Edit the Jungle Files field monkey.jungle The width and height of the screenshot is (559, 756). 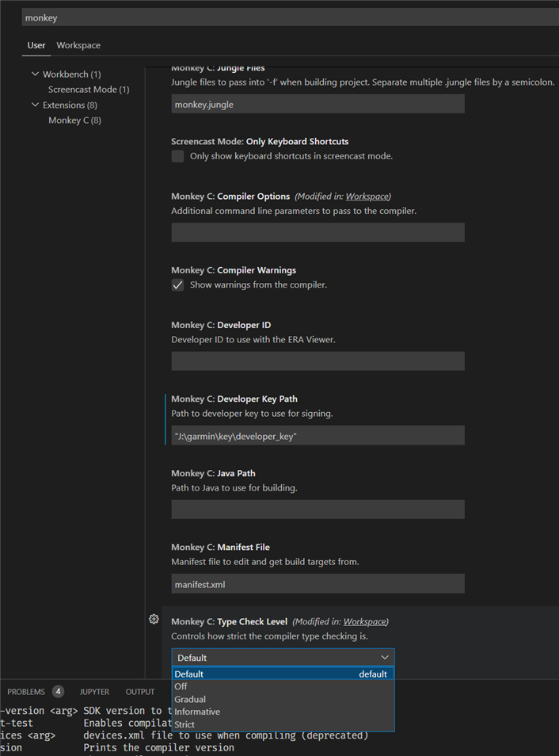coord(318,104)
